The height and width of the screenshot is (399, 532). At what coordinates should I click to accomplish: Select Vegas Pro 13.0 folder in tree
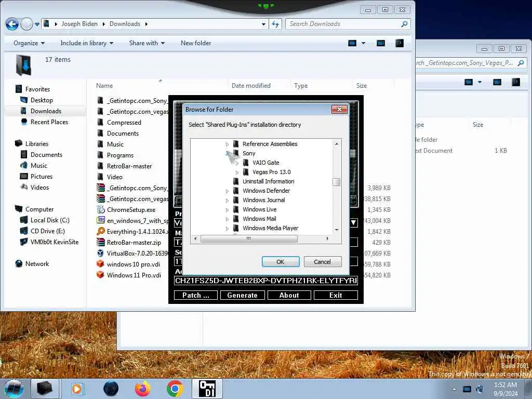(271, 172)
